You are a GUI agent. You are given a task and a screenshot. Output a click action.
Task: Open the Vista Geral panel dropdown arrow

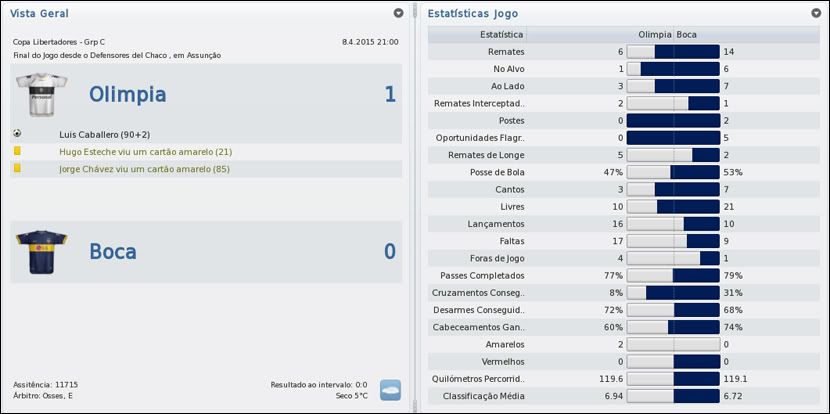399,13
